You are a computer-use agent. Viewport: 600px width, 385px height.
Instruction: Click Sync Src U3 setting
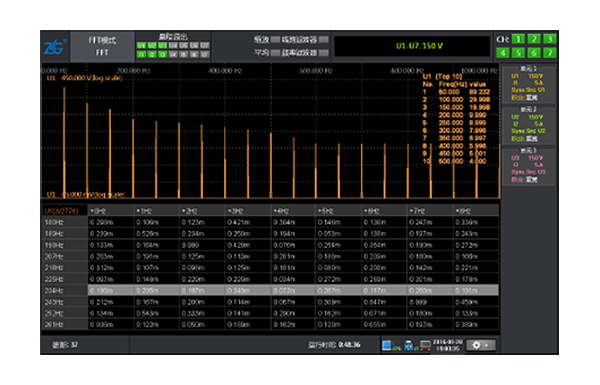[528, 172]
